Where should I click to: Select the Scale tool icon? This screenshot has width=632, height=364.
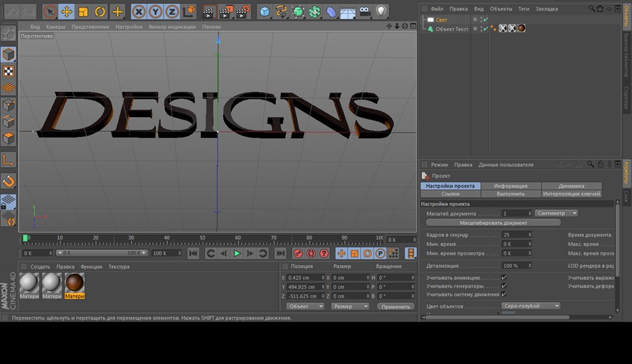84,12
